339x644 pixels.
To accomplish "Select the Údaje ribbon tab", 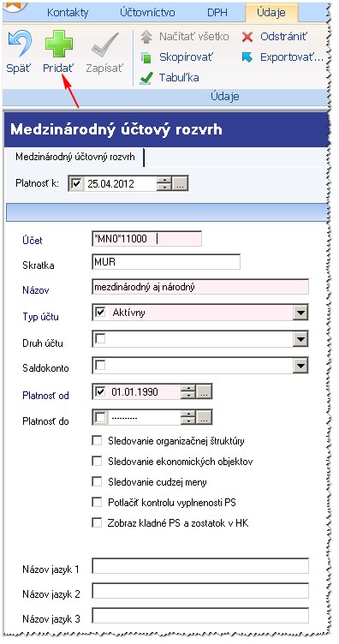I will 271,12.
